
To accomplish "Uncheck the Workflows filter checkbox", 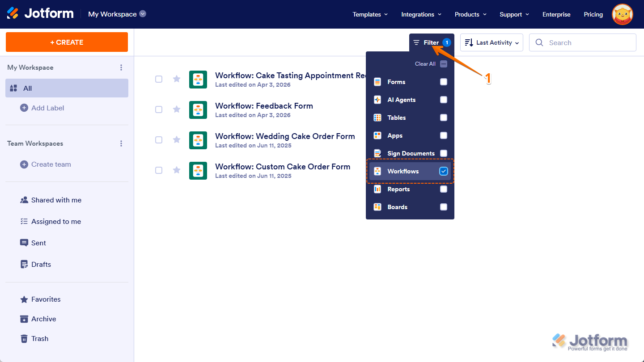I will coord(443,171).
